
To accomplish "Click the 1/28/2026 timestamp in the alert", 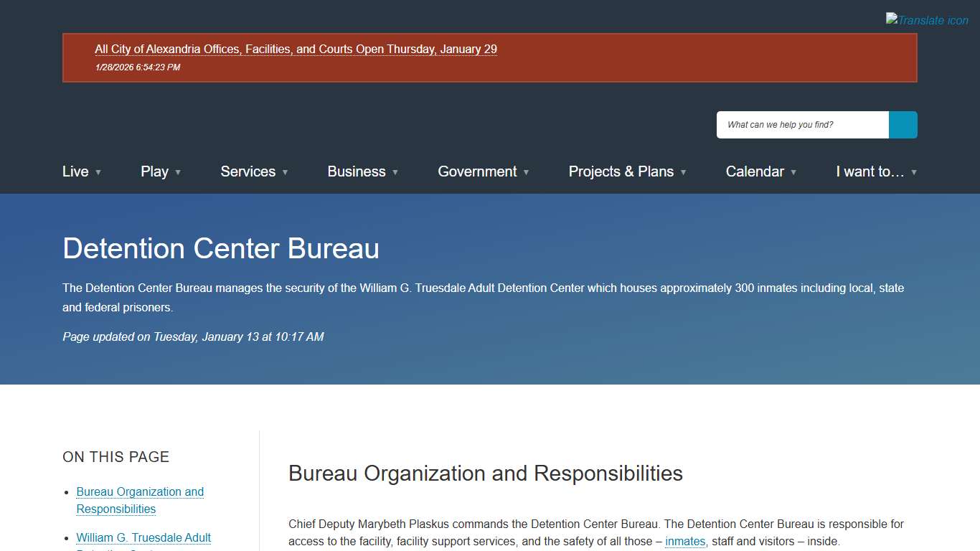I will [x=138, y=67].
